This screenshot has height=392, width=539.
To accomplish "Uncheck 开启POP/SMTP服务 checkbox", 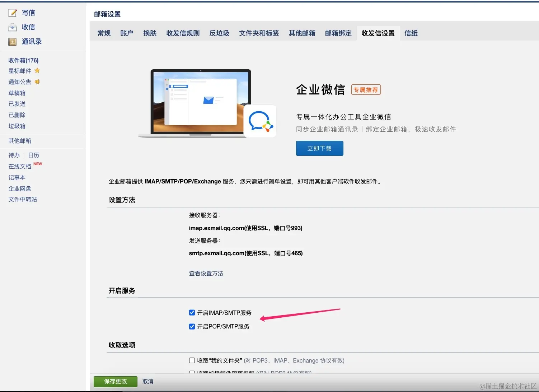I will pos(192,326).
